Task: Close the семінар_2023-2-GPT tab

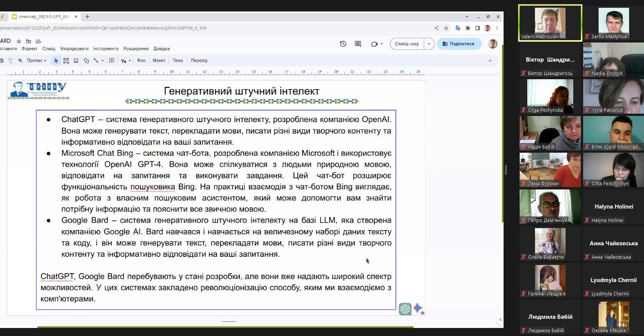Action: [76, 16]
